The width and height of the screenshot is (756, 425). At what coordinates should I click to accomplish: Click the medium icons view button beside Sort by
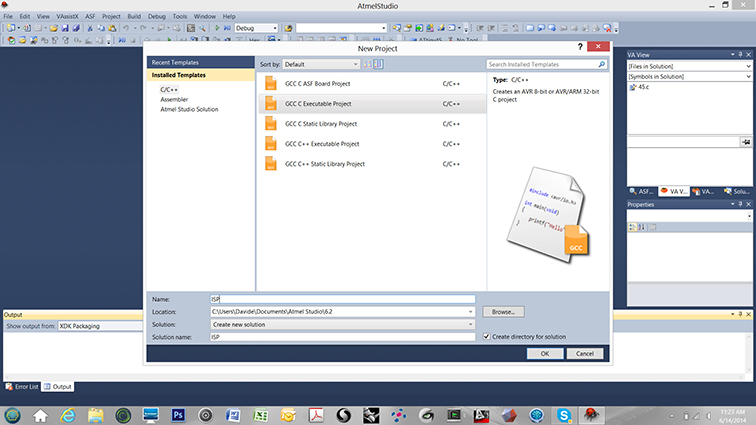click(378, 64)
